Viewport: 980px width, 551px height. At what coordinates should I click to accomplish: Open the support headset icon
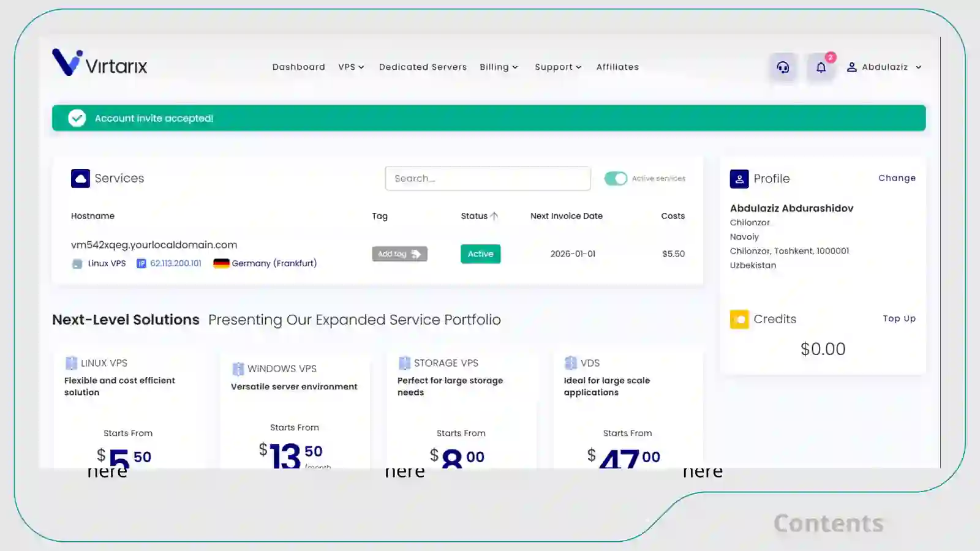(x=783, y=67)
